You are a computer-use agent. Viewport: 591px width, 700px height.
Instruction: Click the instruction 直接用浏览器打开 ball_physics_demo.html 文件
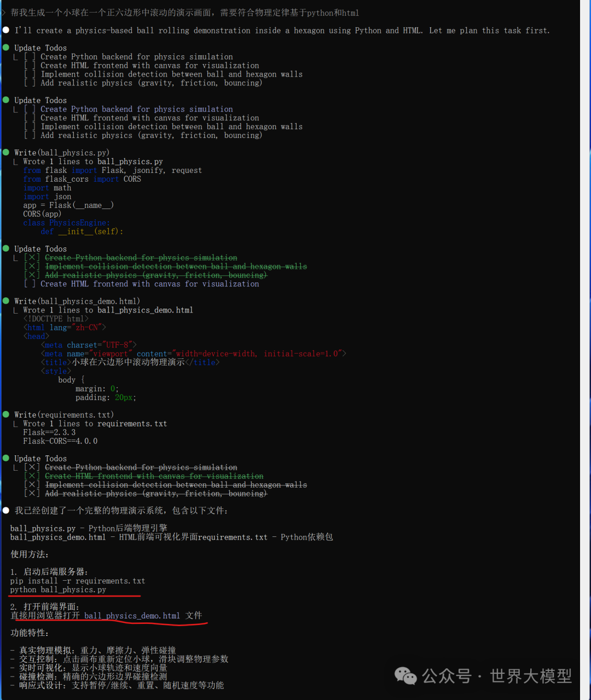point(106,616)
